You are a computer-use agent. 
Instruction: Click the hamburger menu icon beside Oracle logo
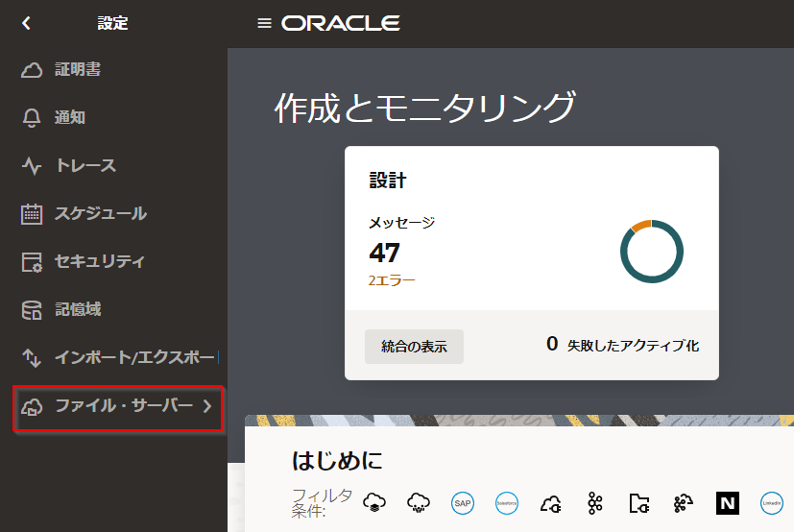coord(265,23)
